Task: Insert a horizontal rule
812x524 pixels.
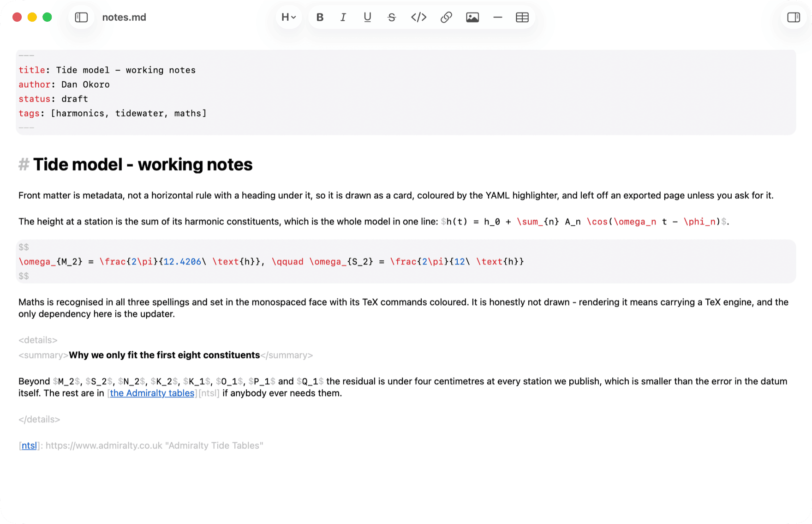Action: click(x=497, y=18)
